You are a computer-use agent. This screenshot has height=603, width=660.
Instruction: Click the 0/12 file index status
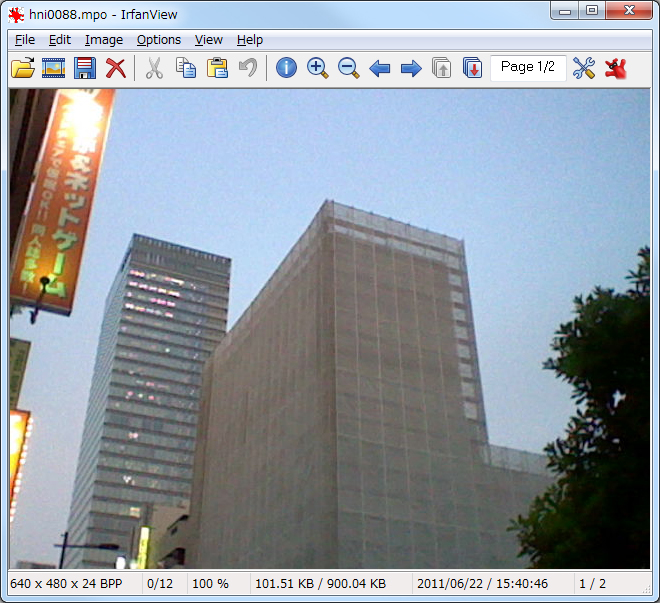[160, 584]
